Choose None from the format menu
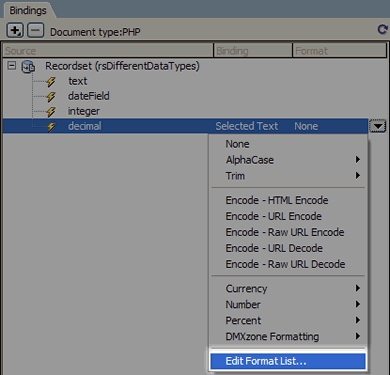Viewport: 390px width, 375px height. point(288,144)
